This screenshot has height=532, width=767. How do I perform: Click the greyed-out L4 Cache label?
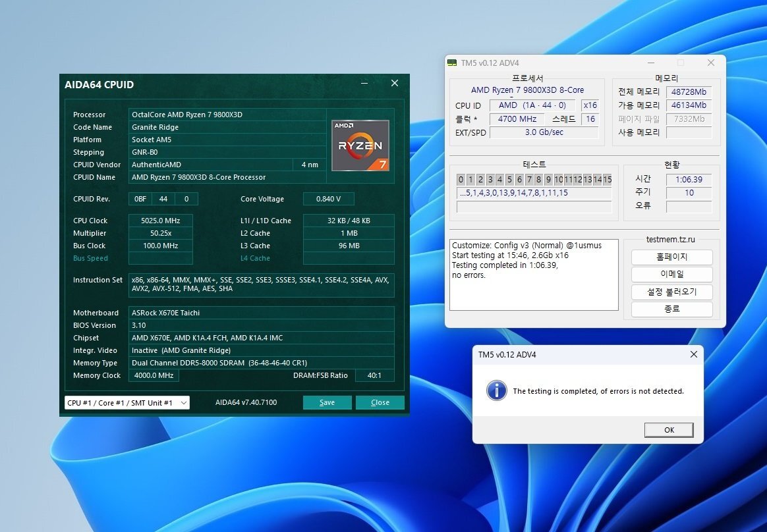pyautogui.click(x=255, y=258)
